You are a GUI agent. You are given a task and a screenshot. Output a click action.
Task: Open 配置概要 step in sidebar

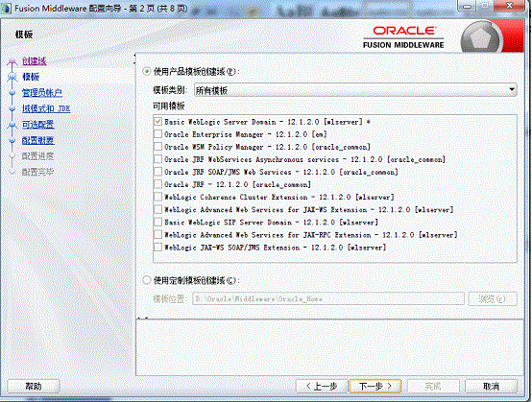(x=38, y=140)
